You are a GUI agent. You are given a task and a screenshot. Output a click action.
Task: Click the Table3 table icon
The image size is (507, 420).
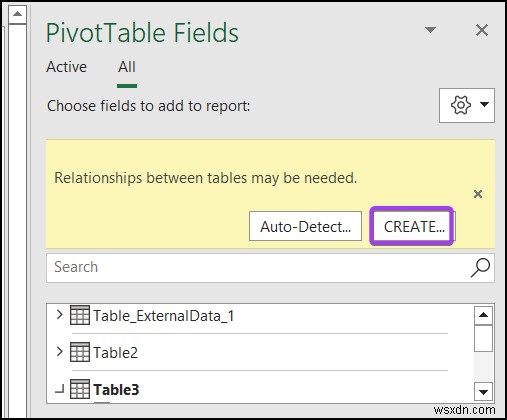point(80,389)
